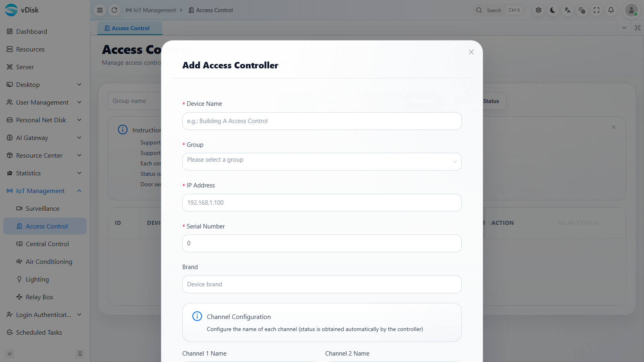Focus the Brand input field

pyautogui.click(x=322, y=284)
